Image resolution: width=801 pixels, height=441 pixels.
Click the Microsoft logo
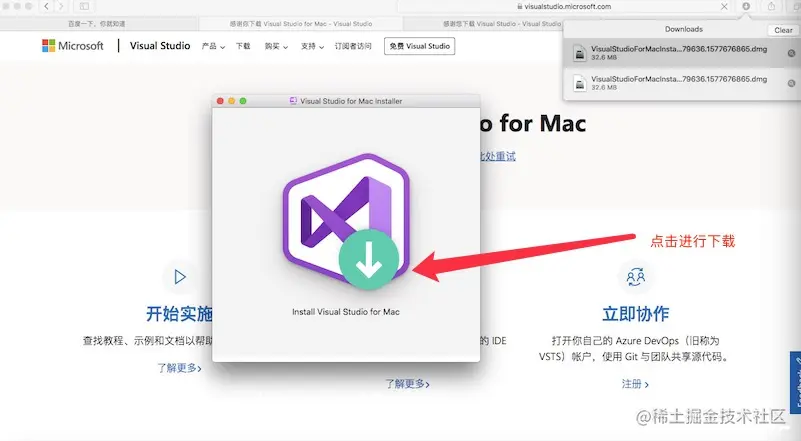pyautogui.click(x=73, y=46)
